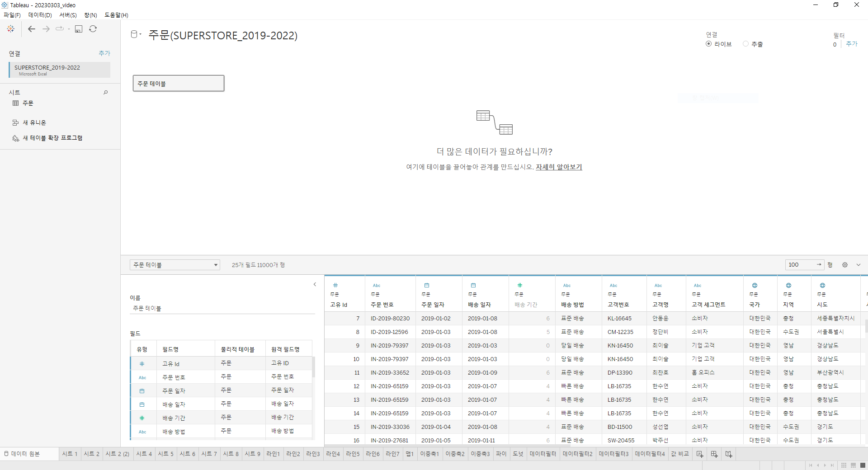Click the 고객 세그먼트 column header
This screenshot has height=470, width=868.
click(708, 305)
